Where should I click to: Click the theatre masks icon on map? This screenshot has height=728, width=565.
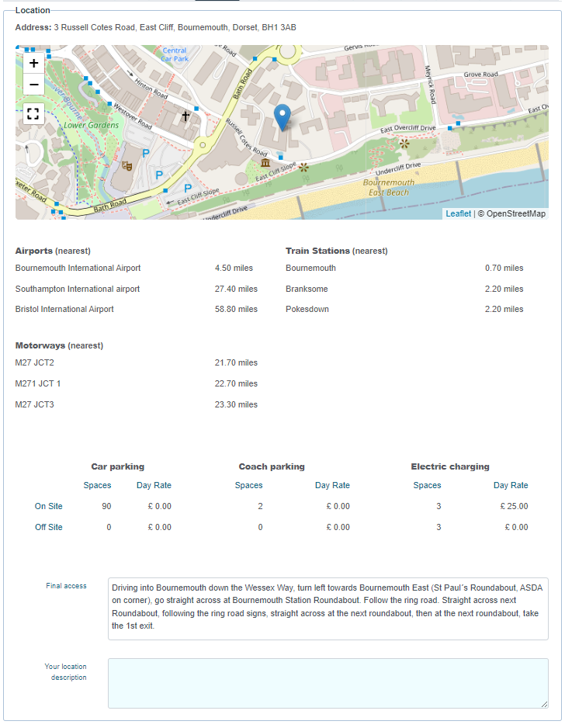click(x=127, y=166)
